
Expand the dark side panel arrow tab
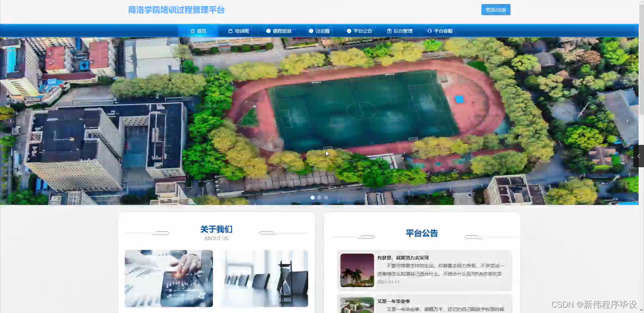pos(639,156)
